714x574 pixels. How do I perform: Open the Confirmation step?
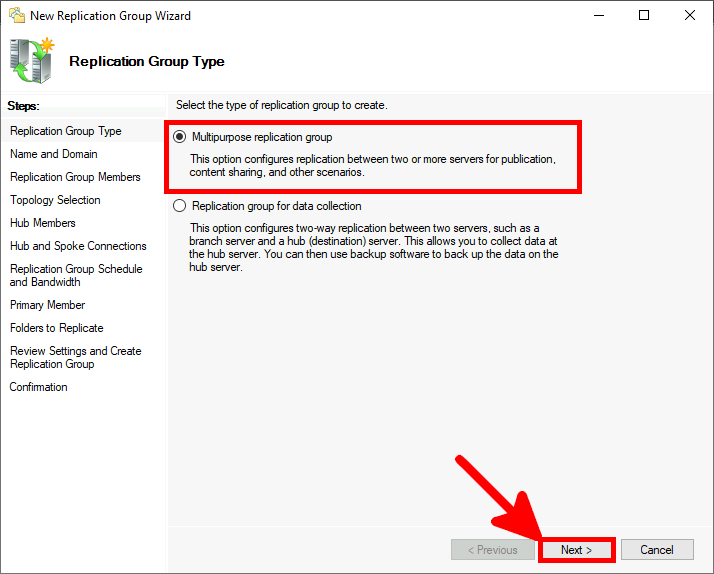[38, 387]
